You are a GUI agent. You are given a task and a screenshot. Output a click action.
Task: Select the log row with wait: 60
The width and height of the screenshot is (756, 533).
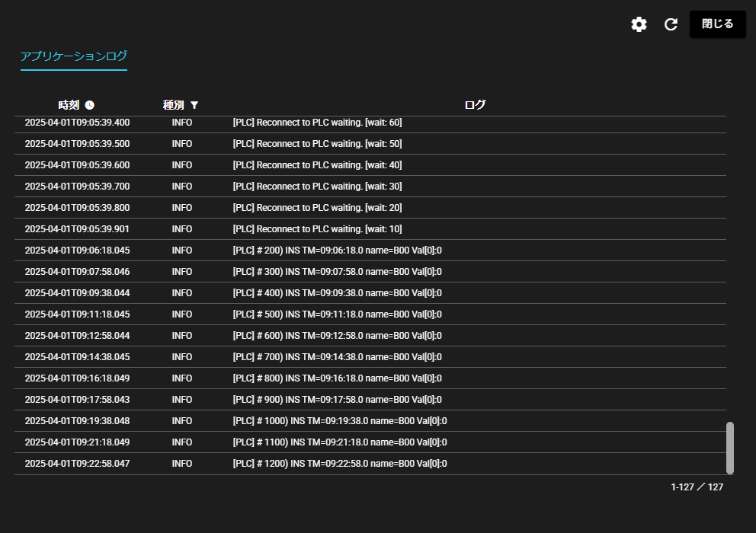coord(317,123)
